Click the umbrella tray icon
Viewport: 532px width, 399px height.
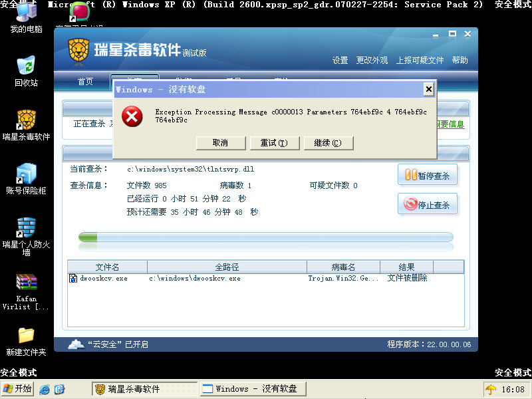(490, 389)
